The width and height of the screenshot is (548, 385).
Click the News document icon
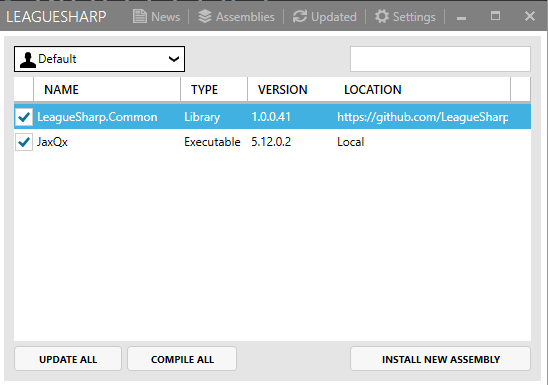tap(140, 16)
